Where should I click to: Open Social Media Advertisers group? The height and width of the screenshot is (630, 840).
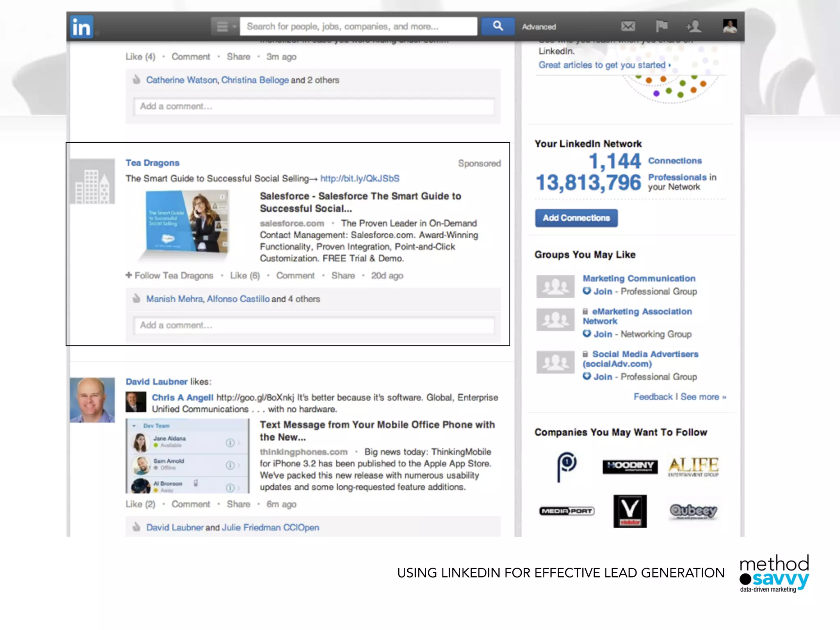pos(641,359)
